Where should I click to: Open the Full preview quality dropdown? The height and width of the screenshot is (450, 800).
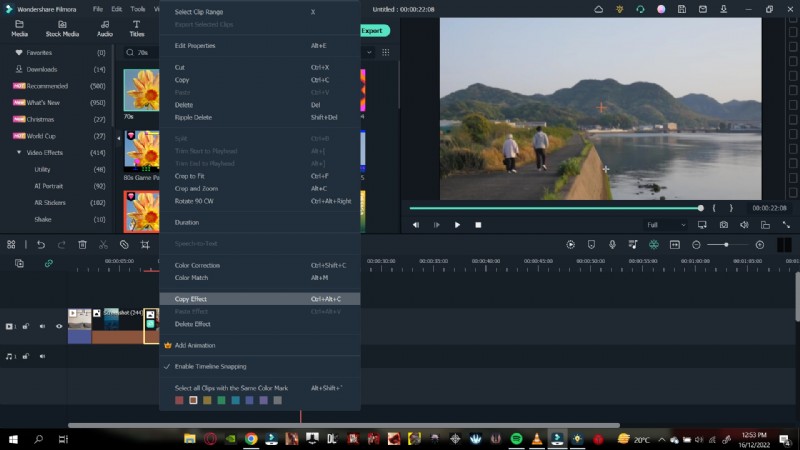(x=665, y=225)
